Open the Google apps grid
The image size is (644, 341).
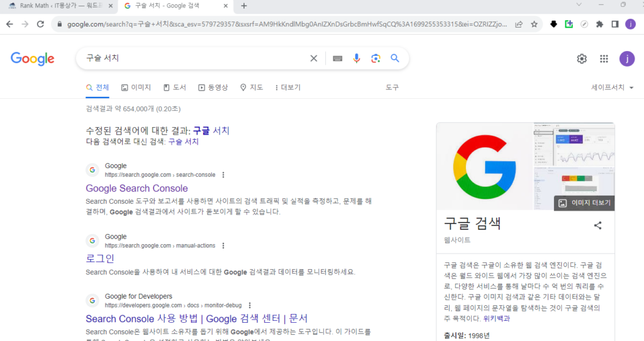[604, 59]
